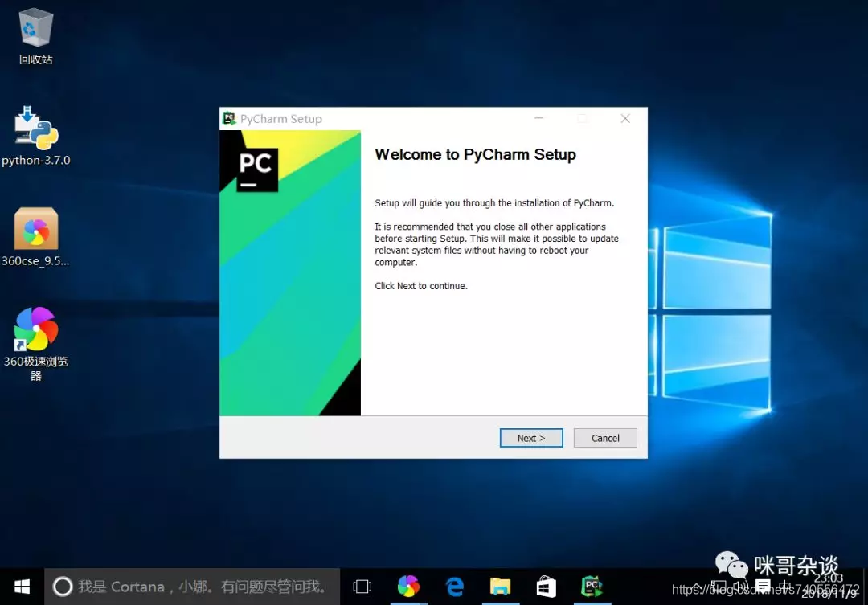Minimize the PyCharm Setup window
The width and height of the screenshot is (868, 605).
(538, 118)
